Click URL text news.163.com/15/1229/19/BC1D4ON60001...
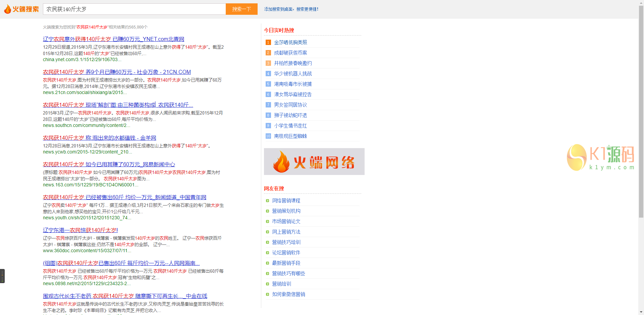644x315 pixels. [x=91, y=185]
